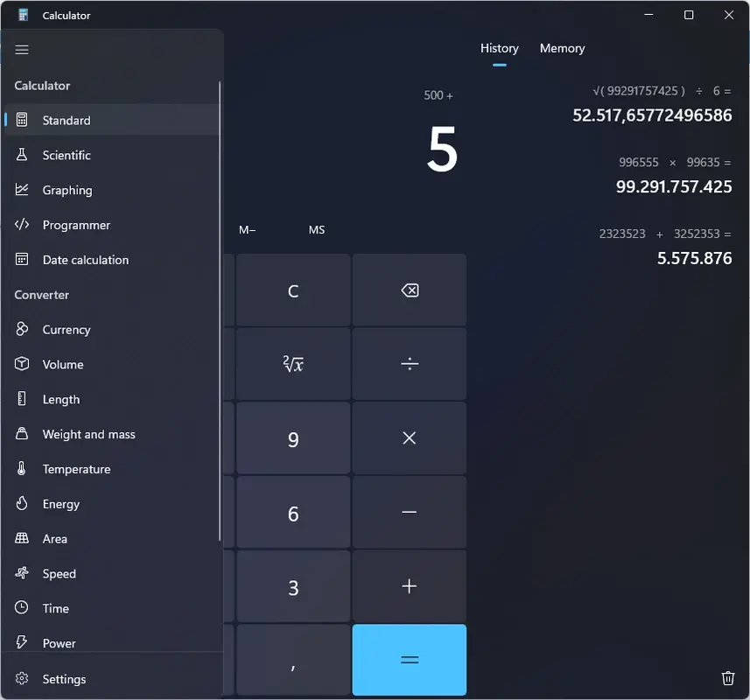Open the Energy converter

62,504
